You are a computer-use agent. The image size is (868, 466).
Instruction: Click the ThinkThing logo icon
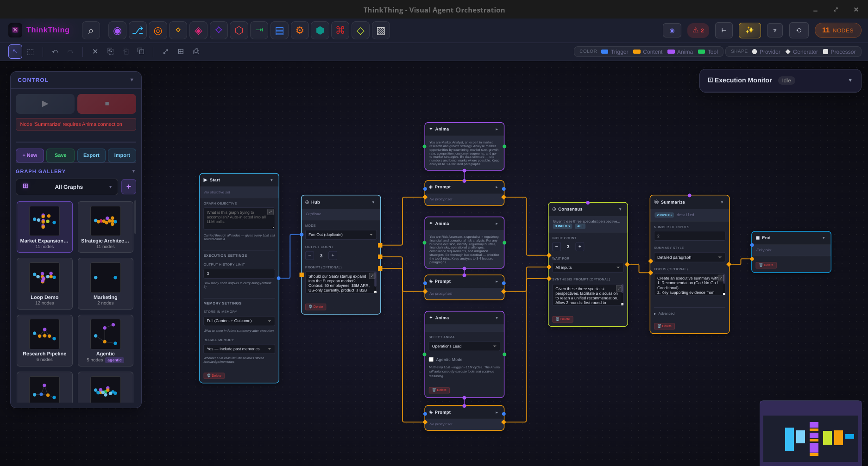tap(15, 30)
